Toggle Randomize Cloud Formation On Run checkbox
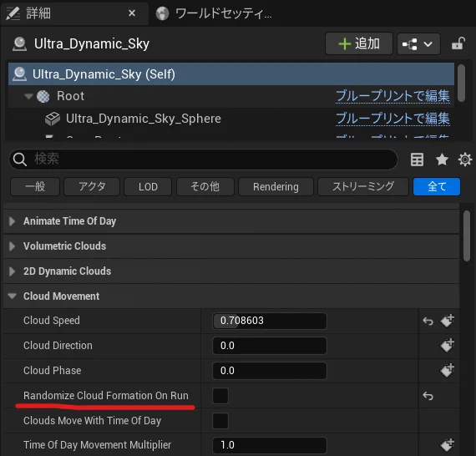 click(x=220, y=396)
